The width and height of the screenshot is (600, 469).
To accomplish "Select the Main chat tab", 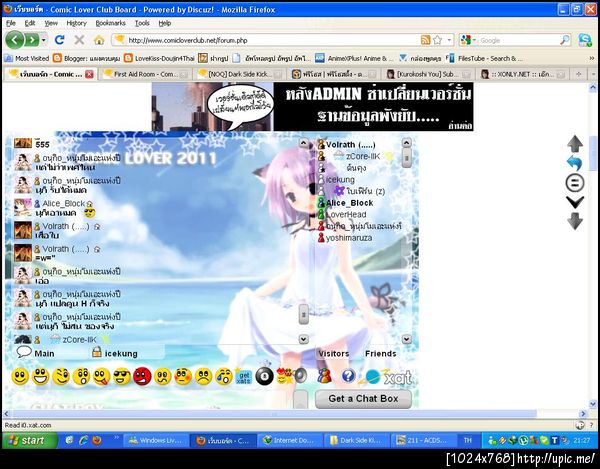I will click(x=36, y=353).
